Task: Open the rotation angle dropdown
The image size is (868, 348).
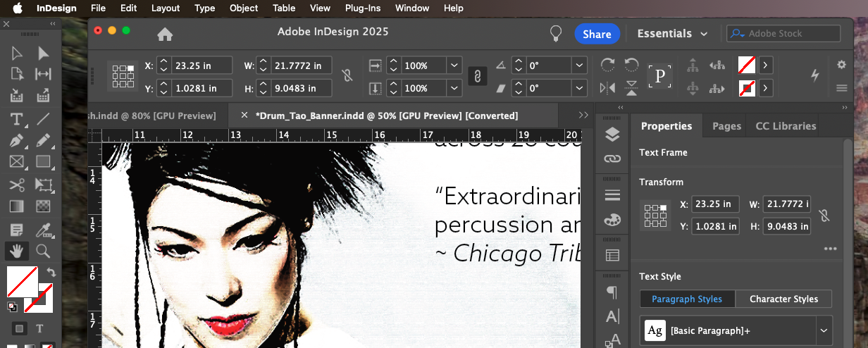Action: tap(580, 66)
